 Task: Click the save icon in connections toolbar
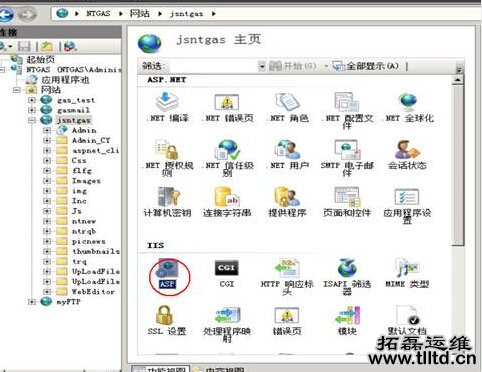click(x=24, y=46)
